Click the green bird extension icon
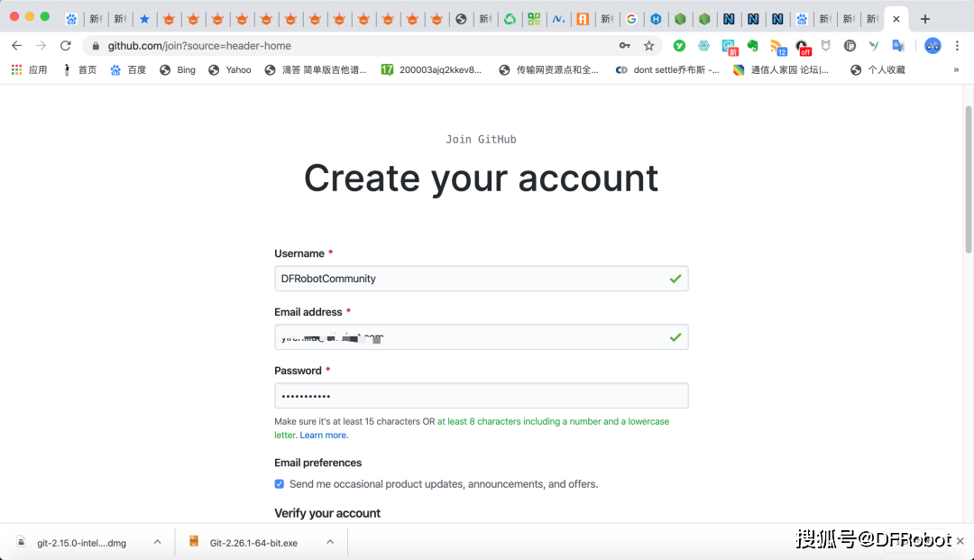The image size is (974, 560). (x=874, y=45)
